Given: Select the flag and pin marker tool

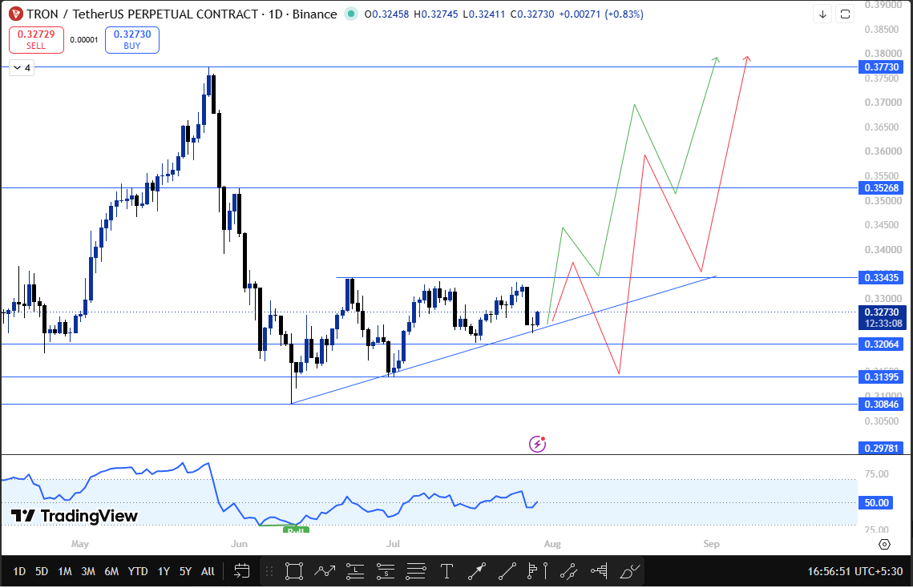Looking at the screenshot, I should coord(537,571).
